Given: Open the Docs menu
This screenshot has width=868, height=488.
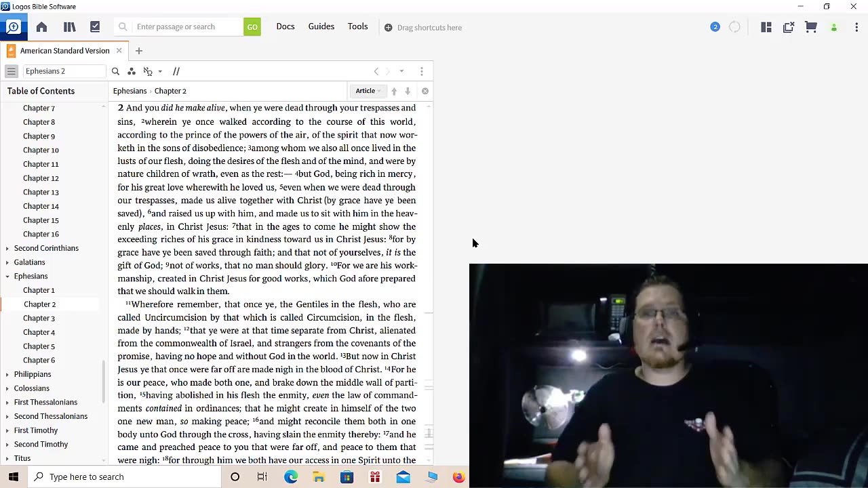Looking at the screenshot, I should [285, 26].
